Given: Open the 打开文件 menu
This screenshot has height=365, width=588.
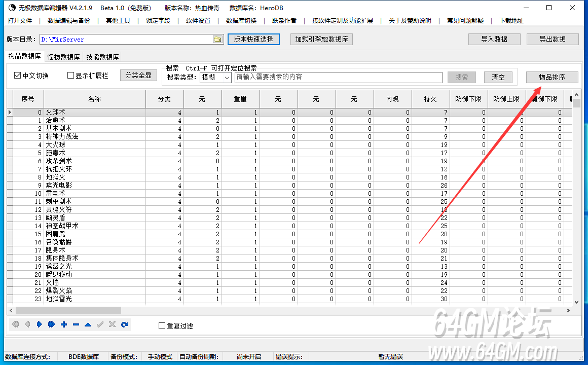Looking at the screenshot, I should (20, 21).
